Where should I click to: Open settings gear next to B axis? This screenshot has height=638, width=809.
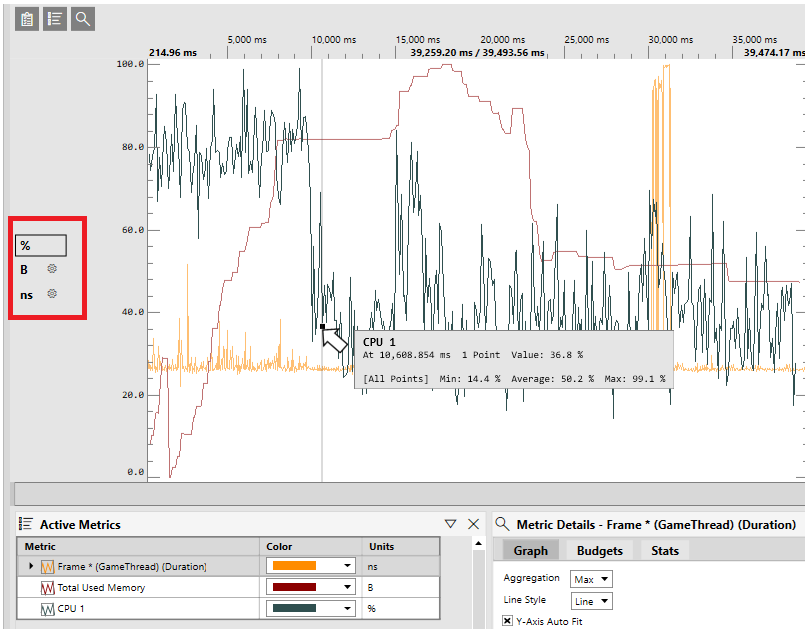pyautogui.click(x=52, y=269)
